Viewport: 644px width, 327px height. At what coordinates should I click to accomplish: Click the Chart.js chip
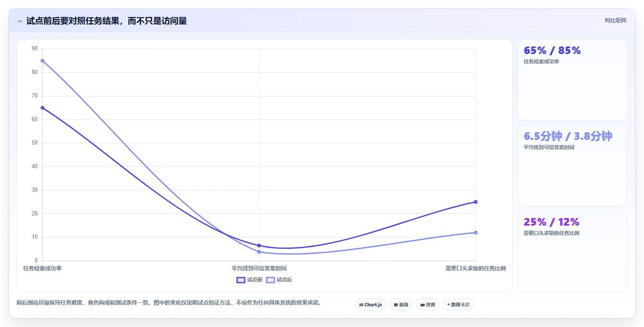pos(370,305)
